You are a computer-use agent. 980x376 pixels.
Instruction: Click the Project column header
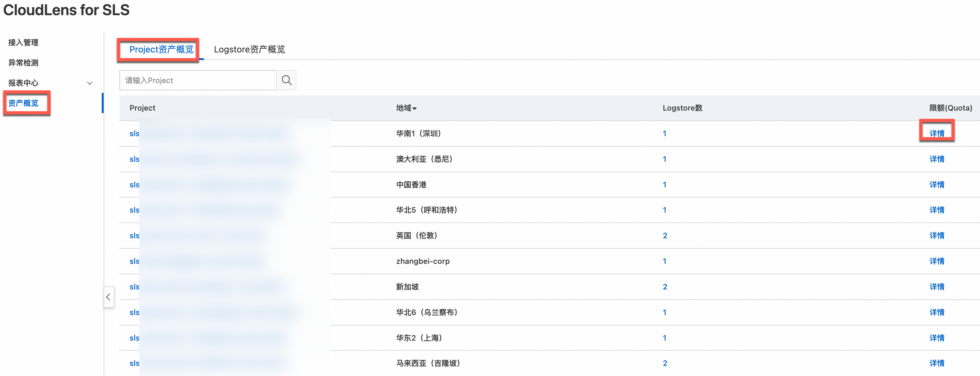click(142, 108)
